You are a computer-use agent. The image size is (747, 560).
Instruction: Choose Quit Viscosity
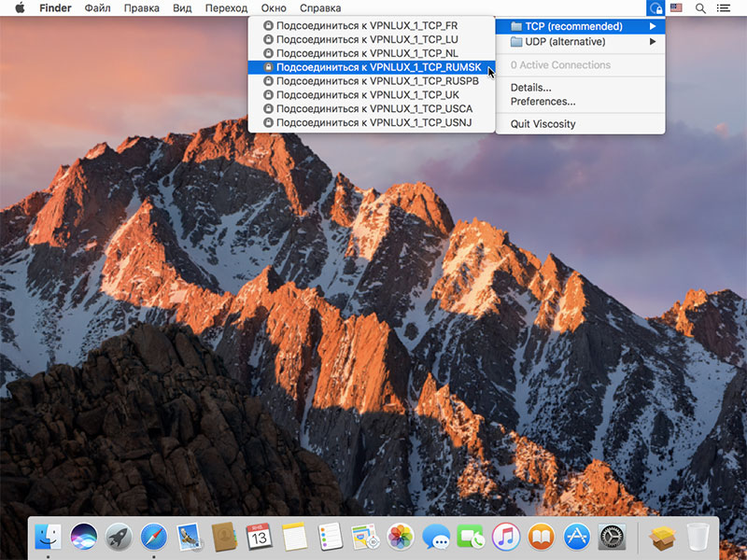[x=543, y=124]
